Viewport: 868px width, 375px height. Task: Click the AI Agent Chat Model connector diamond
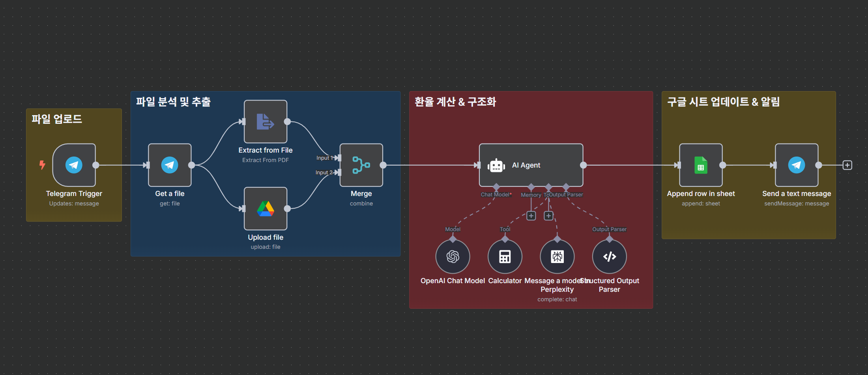[x=496, y=187]
